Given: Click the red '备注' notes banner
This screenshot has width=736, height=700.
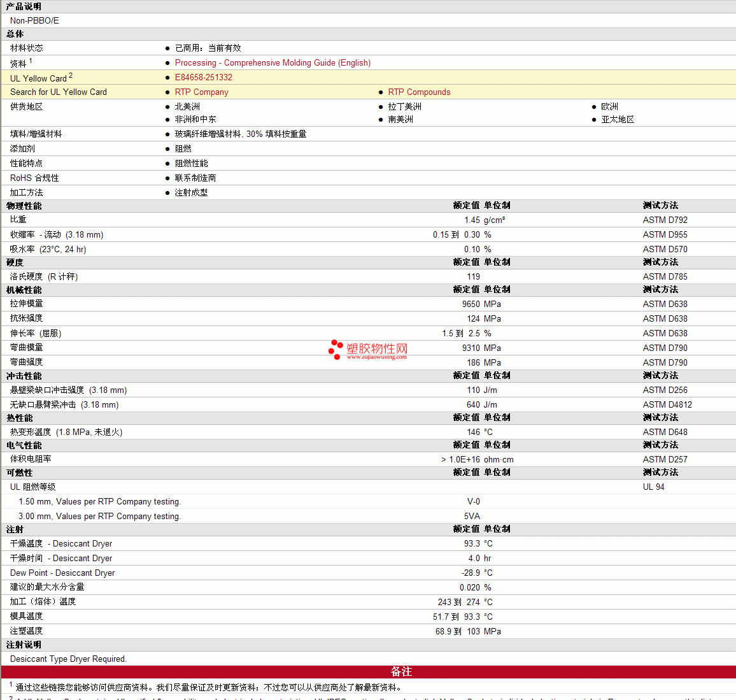Looking at the screenshot, I should [368, 672].
